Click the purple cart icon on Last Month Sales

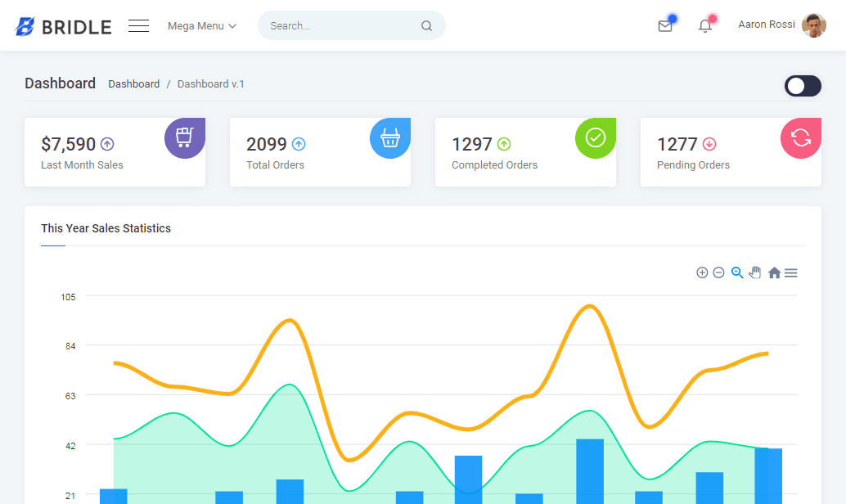(185, 137)
